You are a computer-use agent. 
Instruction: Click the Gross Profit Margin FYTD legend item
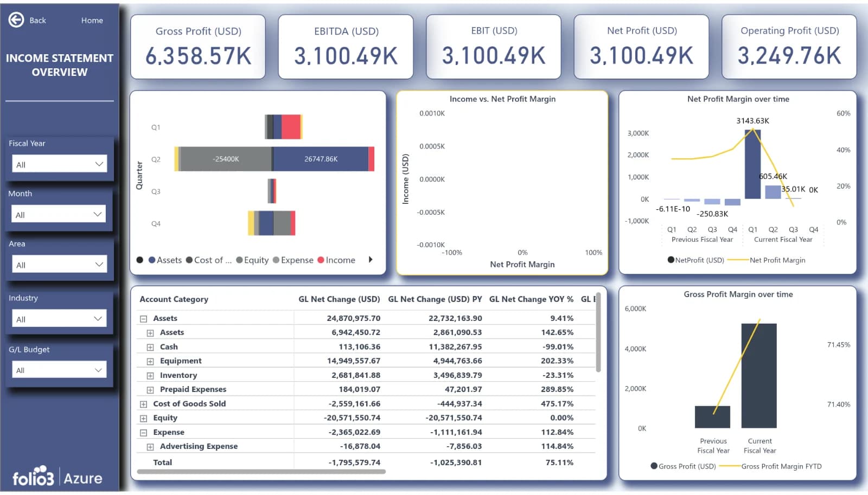(x=771, y=466)
